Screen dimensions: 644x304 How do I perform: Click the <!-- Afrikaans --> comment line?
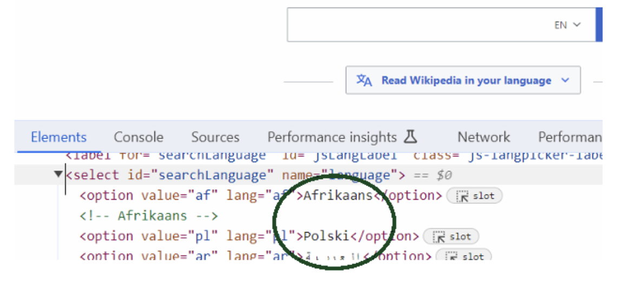coord(149,216)
